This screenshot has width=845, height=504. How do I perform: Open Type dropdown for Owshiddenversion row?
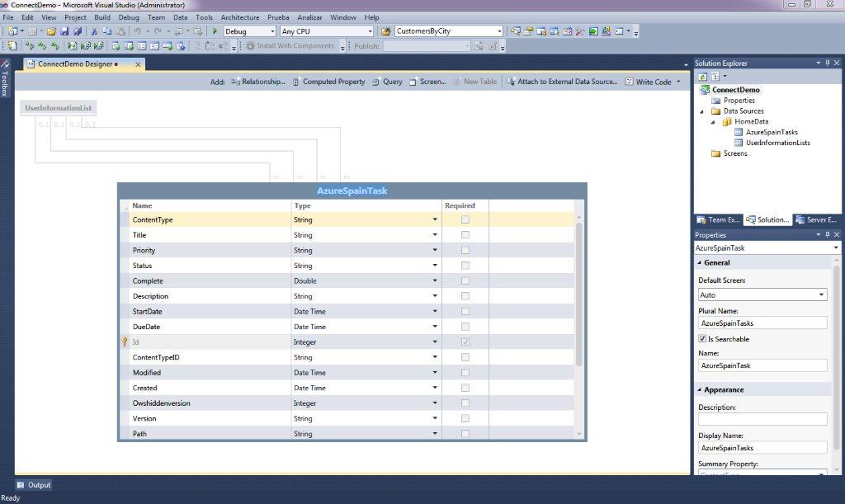(435, 403)
